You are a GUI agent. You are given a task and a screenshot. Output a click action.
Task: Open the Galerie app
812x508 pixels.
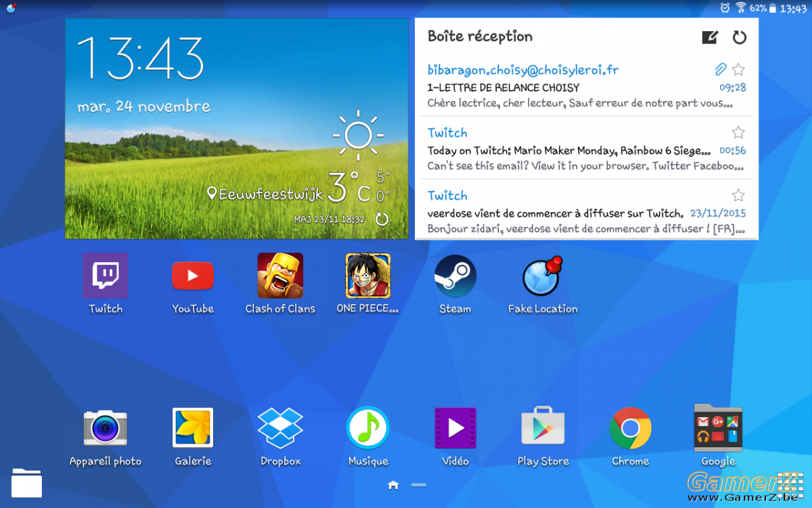193,428
